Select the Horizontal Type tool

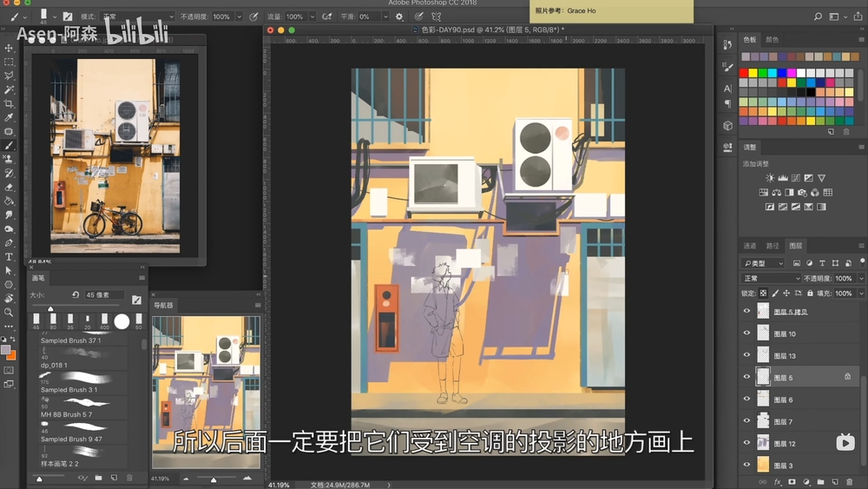[10, 257]
